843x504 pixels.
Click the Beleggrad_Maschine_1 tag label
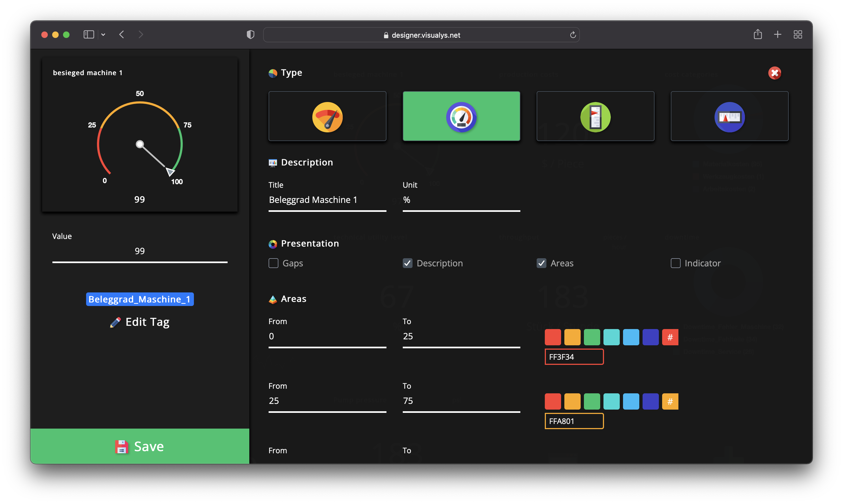click(139, 299)
